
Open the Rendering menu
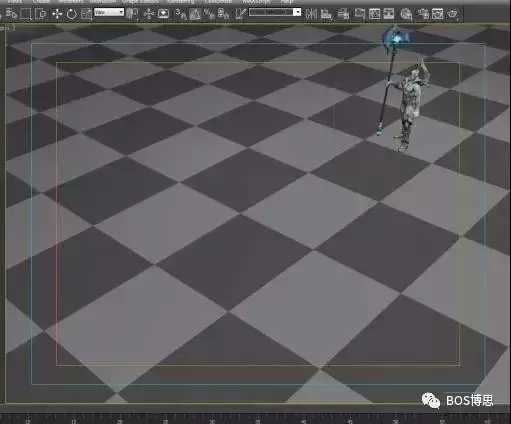(180, 2)
